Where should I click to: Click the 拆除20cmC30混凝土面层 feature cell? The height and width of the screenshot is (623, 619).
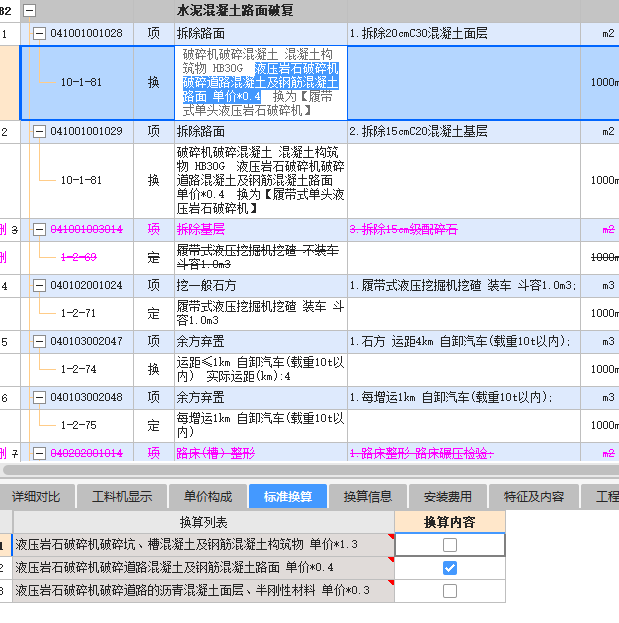[464, 33]
